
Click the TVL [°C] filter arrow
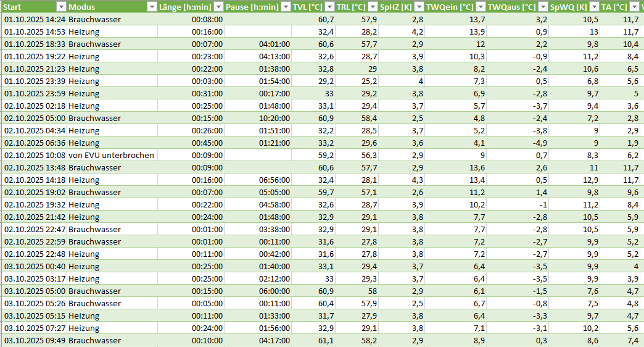329,7
